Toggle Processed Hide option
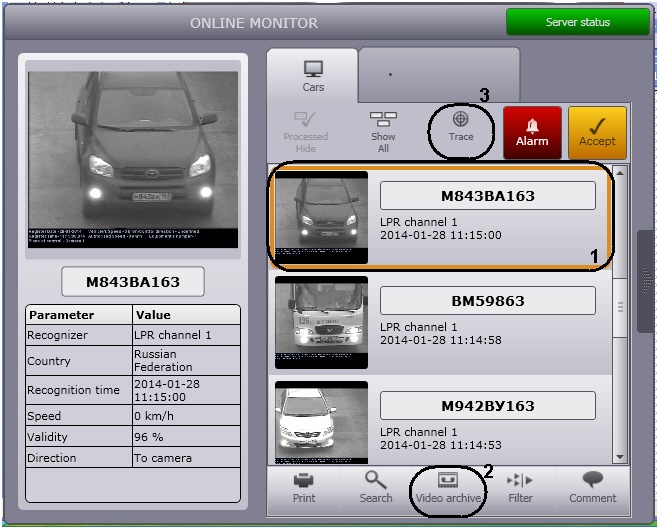Viewport: 659px width, 529px height. coord(306,133)
